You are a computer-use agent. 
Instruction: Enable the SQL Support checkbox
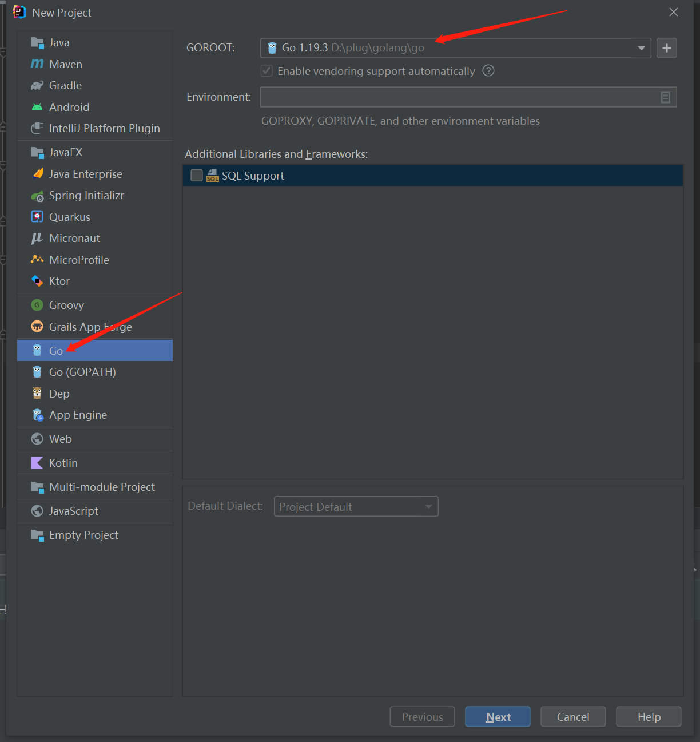pyautogui.click(x=197, y=175)
